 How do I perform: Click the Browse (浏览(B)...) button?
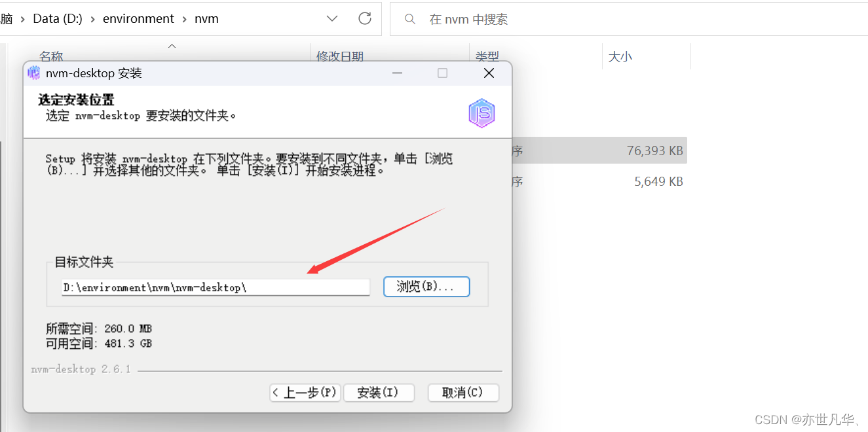click(x=426, y=287)
